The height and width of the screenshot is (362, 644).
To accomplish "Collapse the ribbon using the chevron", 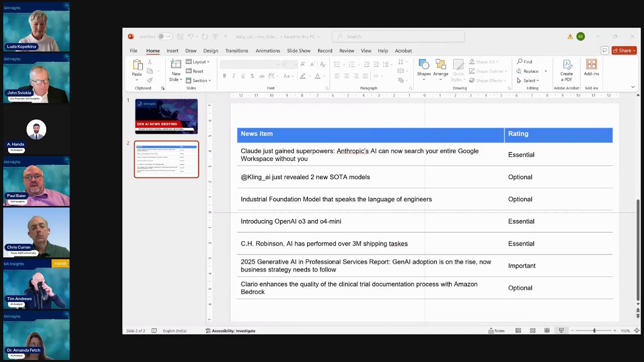I will [x=633, y=87].
